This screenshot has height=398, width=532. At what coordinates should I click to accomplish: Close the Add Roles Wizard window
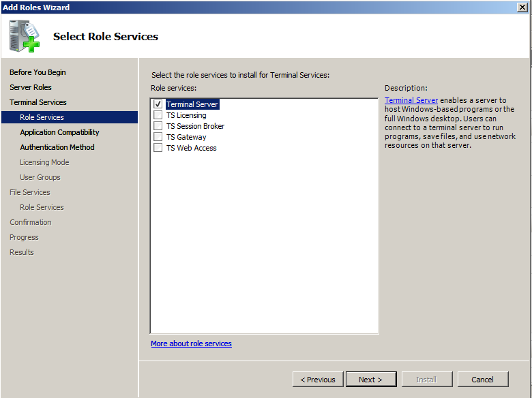pyautogui.click(x=522, y=7)
